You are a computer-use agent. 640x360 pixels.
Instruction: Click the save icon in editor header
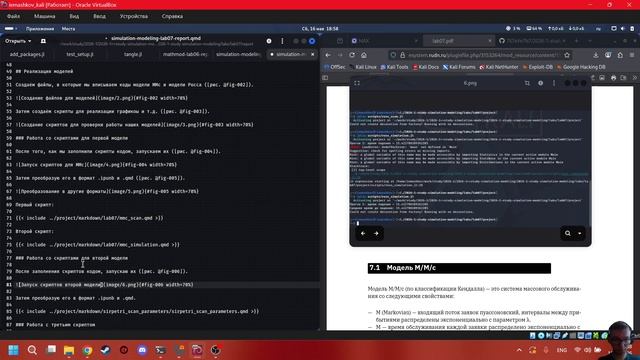coord(269,41)
